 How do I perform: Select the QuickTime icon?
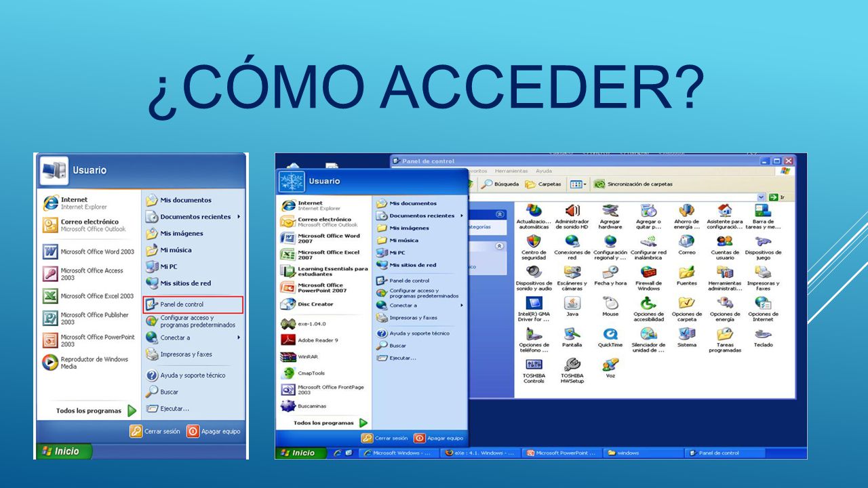click(x=610, y=337)
